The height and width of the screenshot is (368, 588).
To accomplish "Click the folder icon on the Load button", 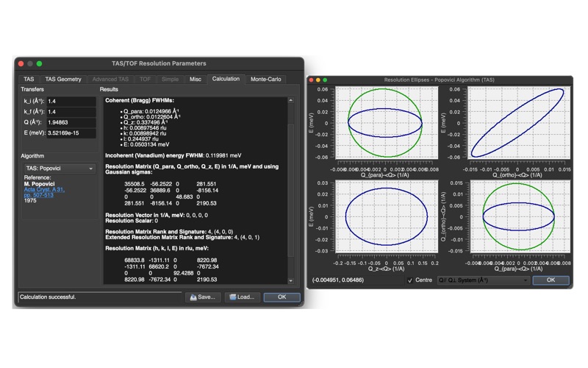I will (x=233, y=297).
